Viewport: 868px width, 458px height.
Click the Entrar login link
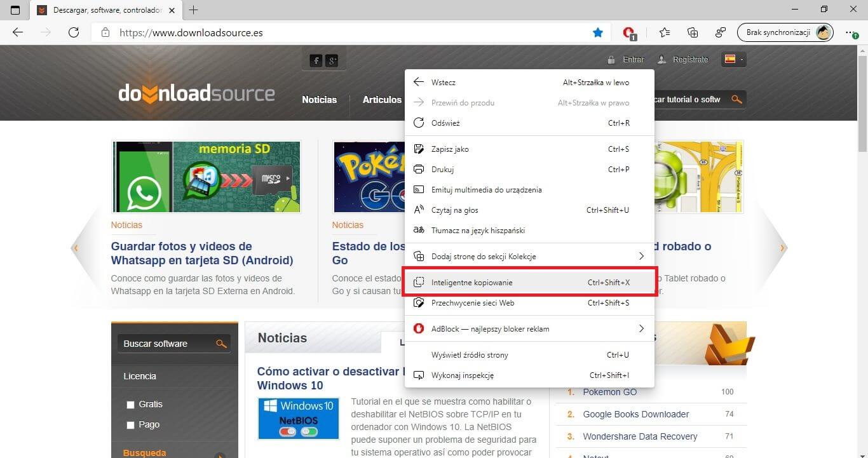634,60
